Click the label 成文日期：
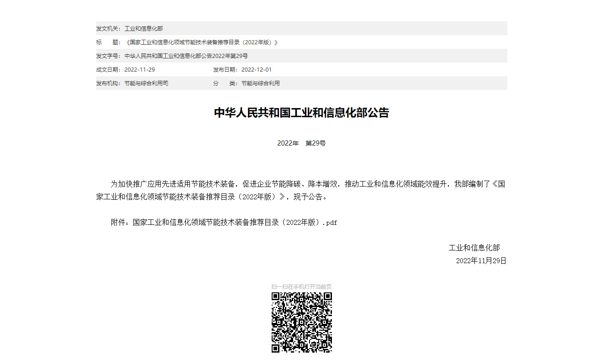Viewport: 589px width, 364px height. (109, 70)
